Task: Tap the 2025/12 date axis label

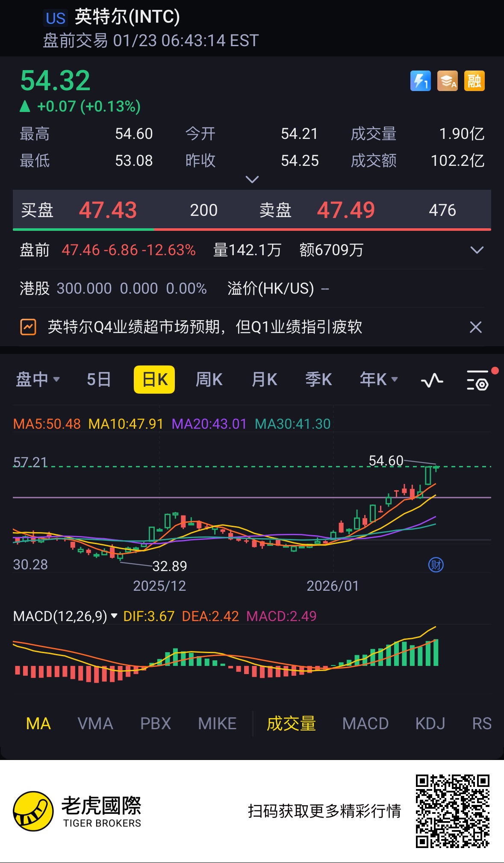Action: [x=159, y=586]
